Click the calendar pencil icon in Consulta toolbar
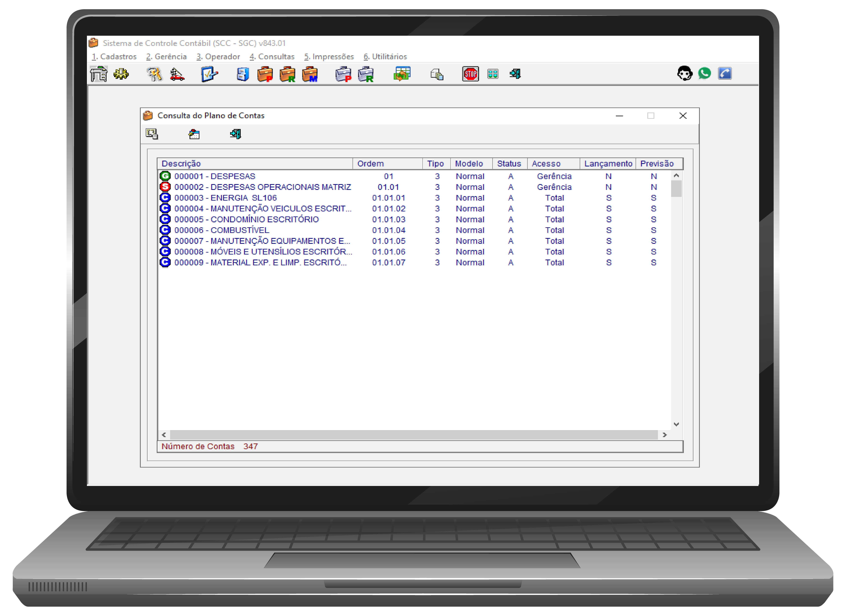846x616 pixels. (194, 134)
